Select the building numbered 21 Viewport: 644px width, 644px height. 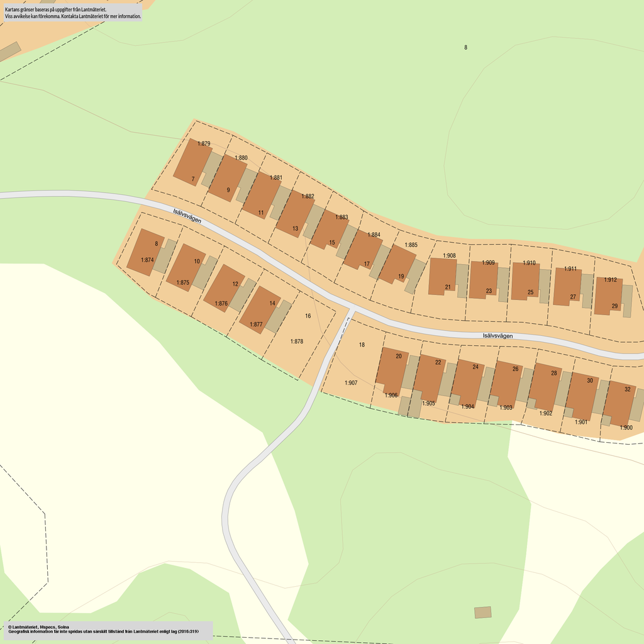442,275
